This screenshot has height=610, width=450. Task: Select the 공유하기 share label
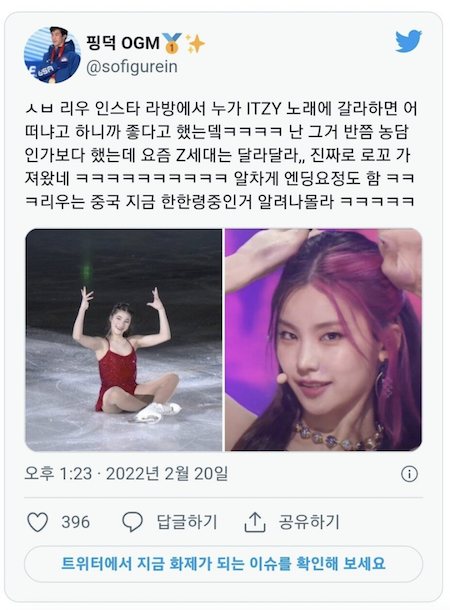(x=309, y=522)
